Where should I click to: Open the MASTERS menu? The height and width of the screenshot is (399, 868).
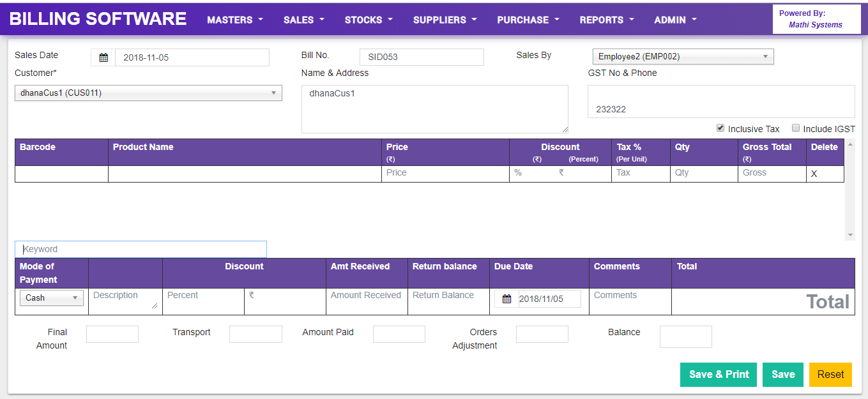tap(234, 20)
